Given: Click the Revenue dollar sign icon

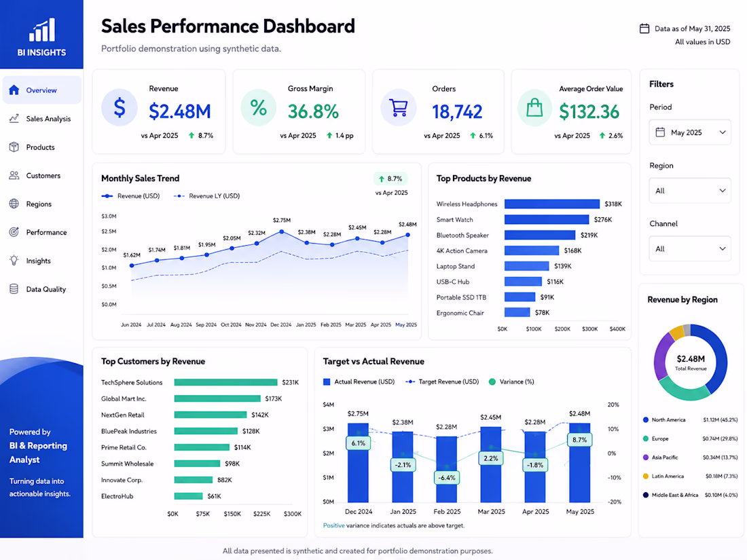Looking at the screenshot, I should (x=120, y=108).
